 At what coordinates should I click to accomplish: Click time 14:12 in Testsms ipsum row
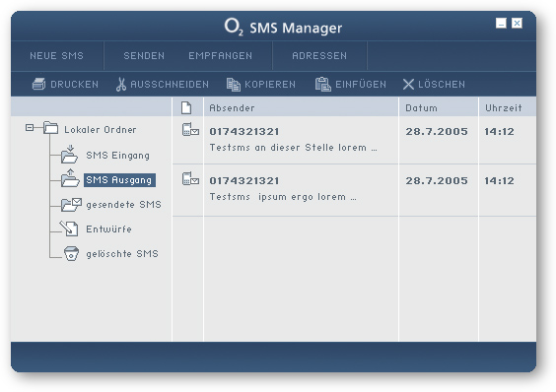499,181
